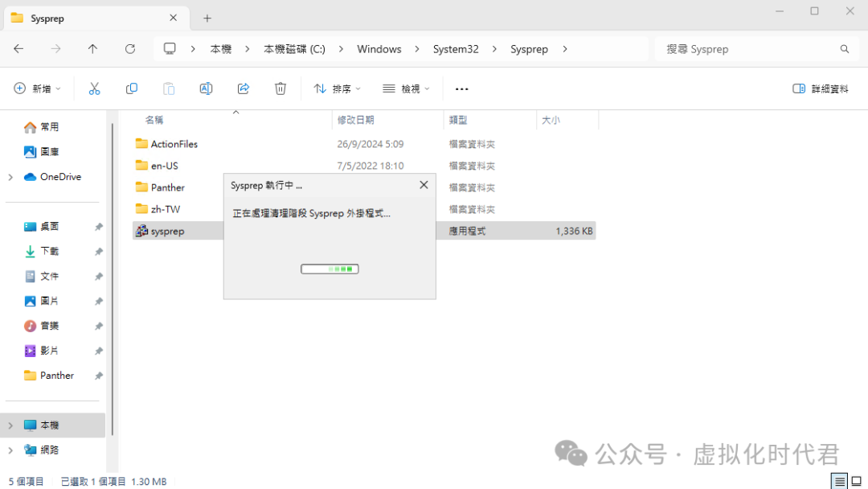Screen dimensions: 868x489
Task: Toggle the 詳細資料 details pane
Action: click(x=821, y=88)
